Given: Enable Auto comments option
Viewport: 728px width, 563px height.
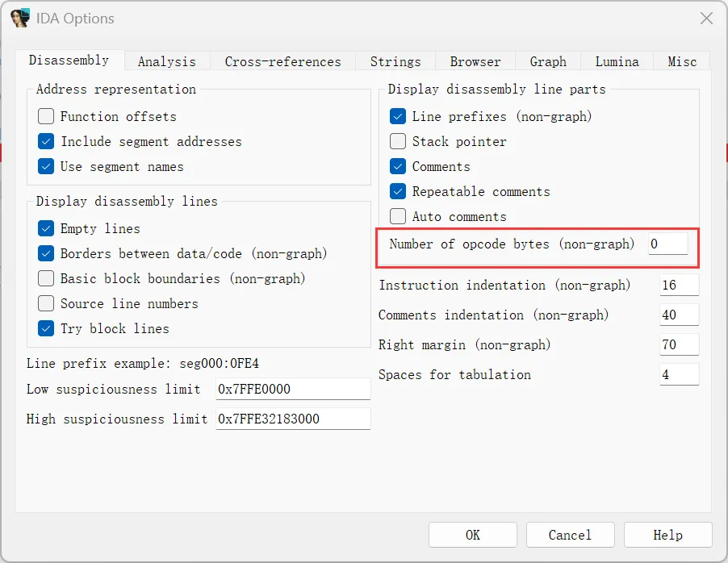Looking at the screenshot, I should 398,216.
